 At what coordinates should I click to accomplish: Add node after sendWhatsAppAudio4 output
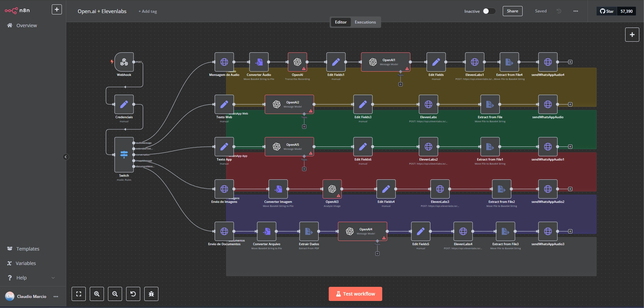pos(570,62)
